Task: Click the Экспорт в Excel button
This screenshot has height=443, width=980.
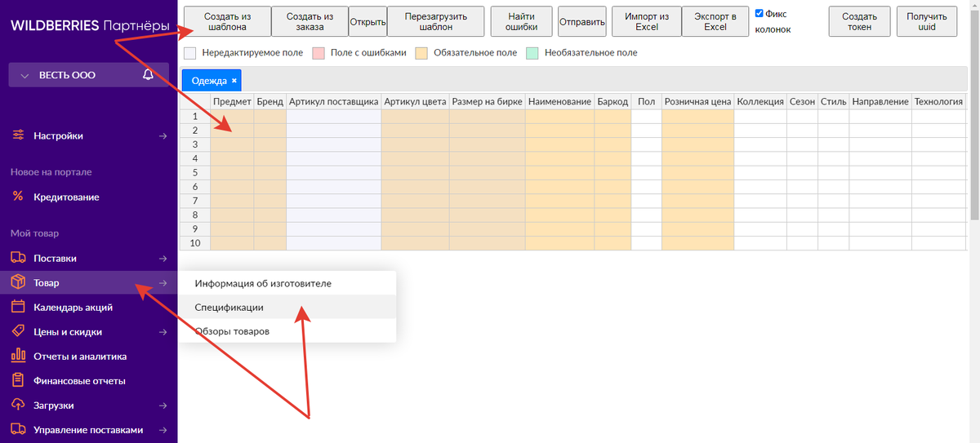Action: (715, 21)
